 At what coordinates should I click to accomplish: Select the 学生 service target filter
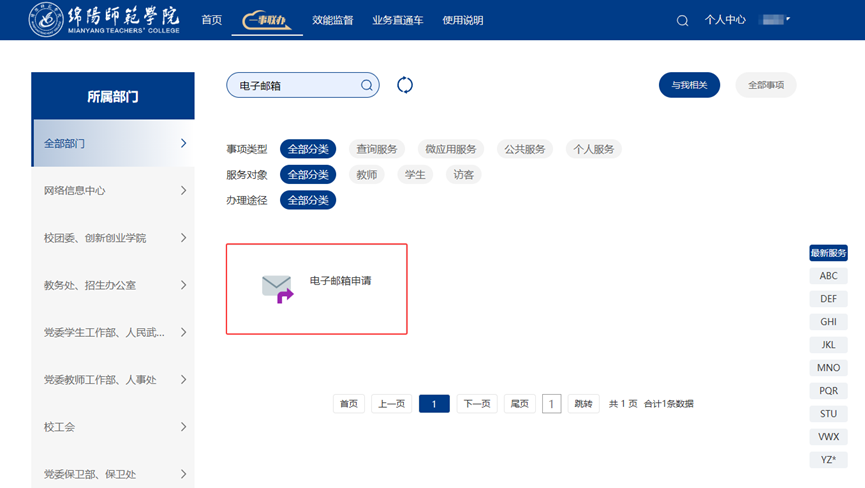[x=414, y=174]
